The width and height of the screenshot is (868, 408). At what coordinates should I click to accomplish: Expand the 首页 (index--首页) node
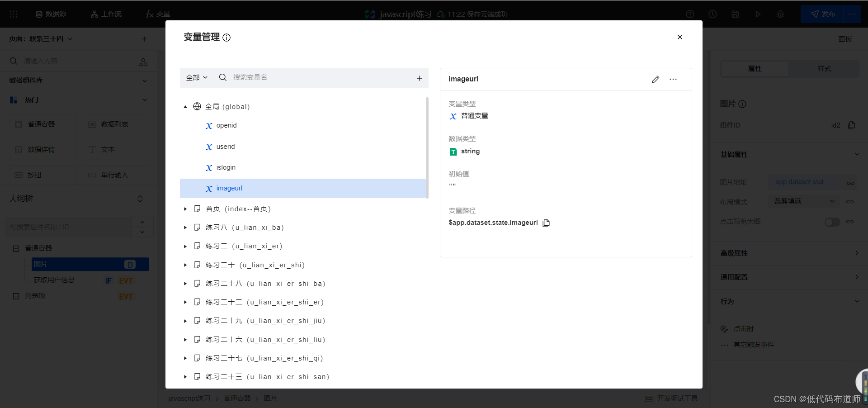tap(185, 209)
